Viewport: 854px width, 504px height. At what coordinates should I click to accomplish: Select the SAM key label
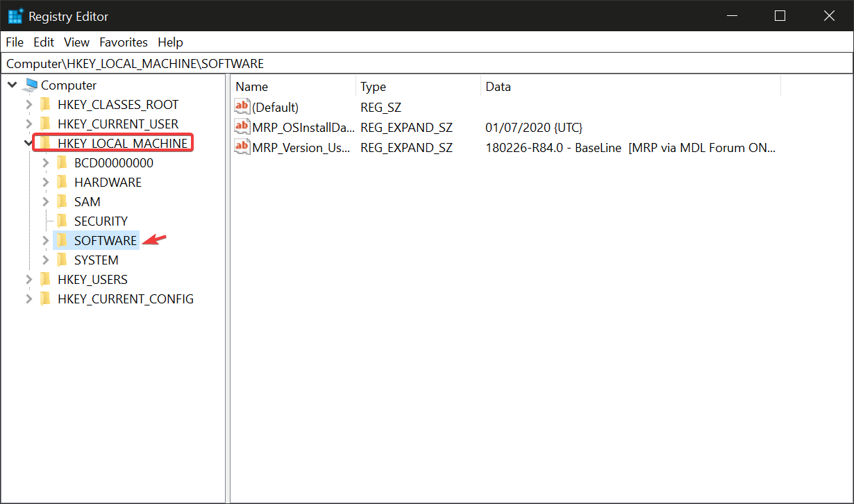pyautogui.click(x=87, y=202)
